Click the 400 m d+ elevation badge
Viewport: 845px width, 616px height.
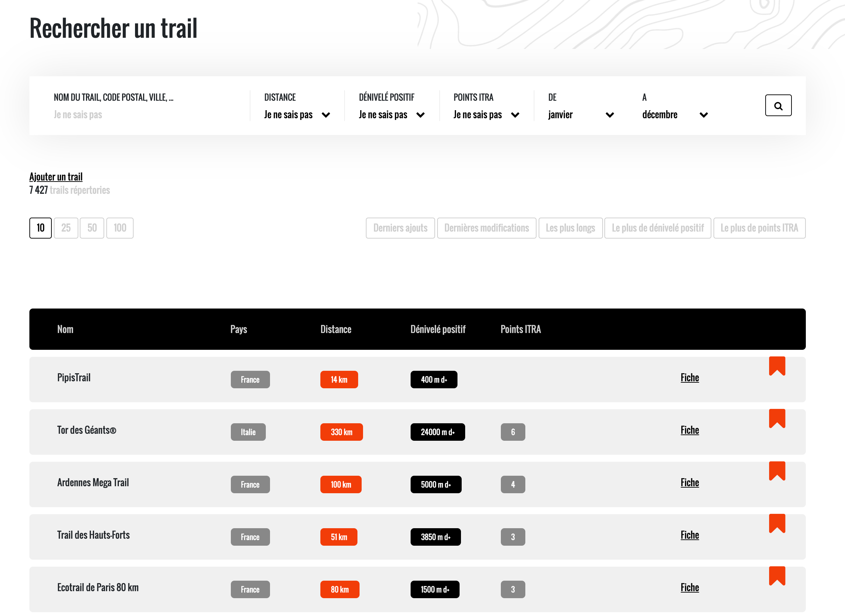[434, 380]
